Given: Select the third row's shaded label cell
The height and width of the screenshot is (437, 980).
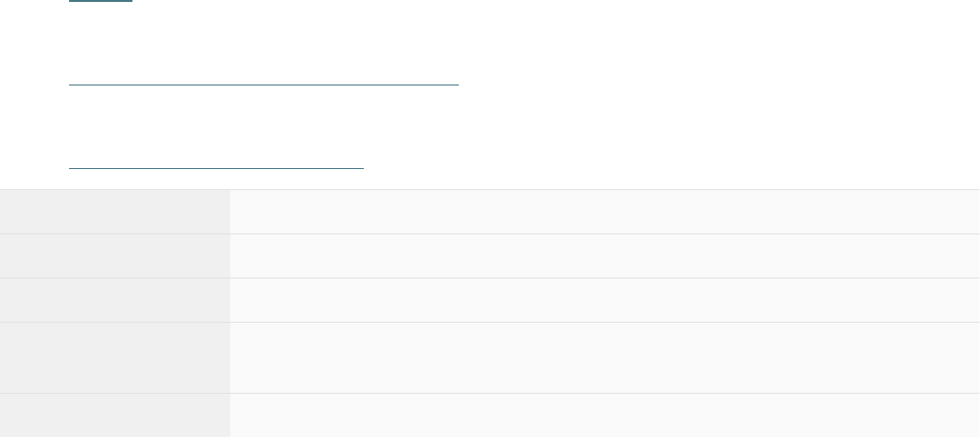Looking at the screenshot, I should point(114,301).
